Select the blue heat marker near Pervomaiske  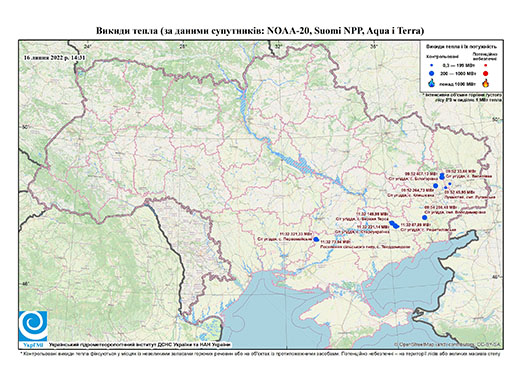(316, 239)
